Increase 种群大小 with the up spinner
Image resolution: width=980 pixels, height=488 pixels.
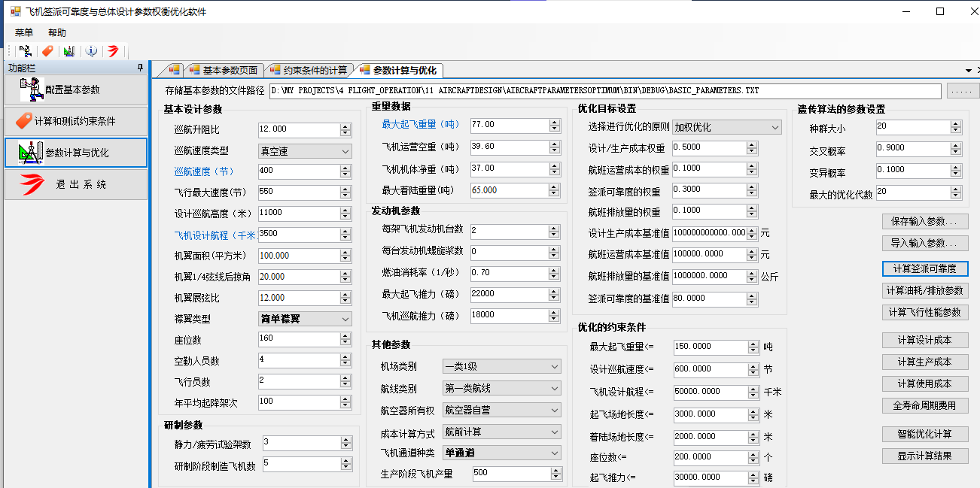[936, 123]
